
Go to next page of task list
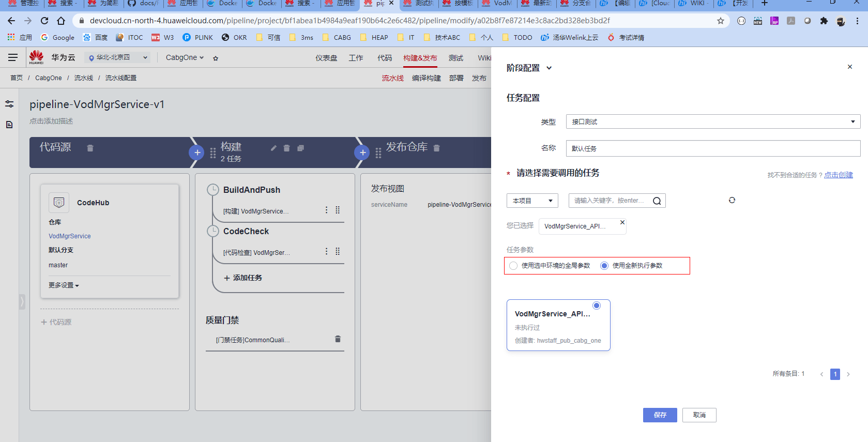point(848,374)
